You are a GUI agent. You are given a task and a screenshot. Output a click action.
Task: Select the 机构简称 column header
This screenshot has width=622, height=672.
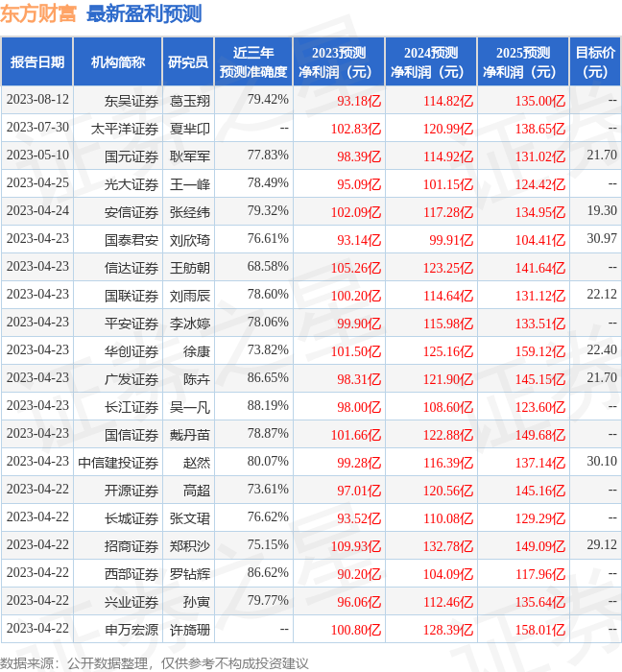click(x=118, y=62)
